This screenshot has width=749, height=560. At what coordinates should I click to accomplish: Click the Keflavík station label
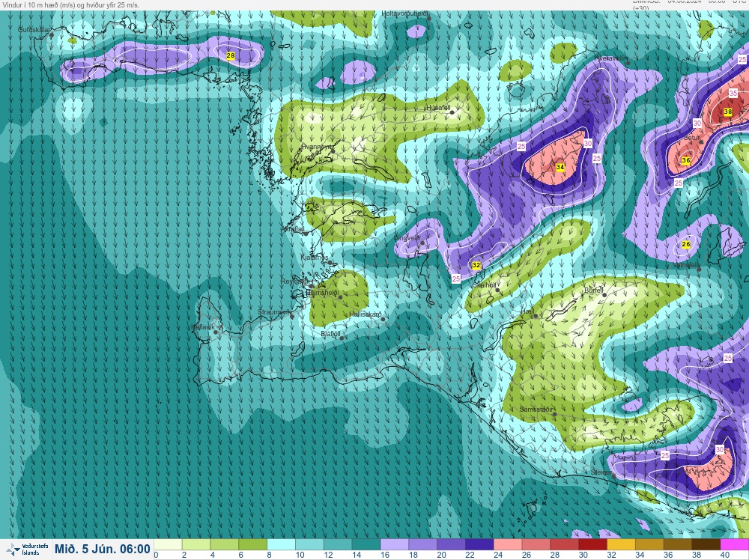(202, 327)
